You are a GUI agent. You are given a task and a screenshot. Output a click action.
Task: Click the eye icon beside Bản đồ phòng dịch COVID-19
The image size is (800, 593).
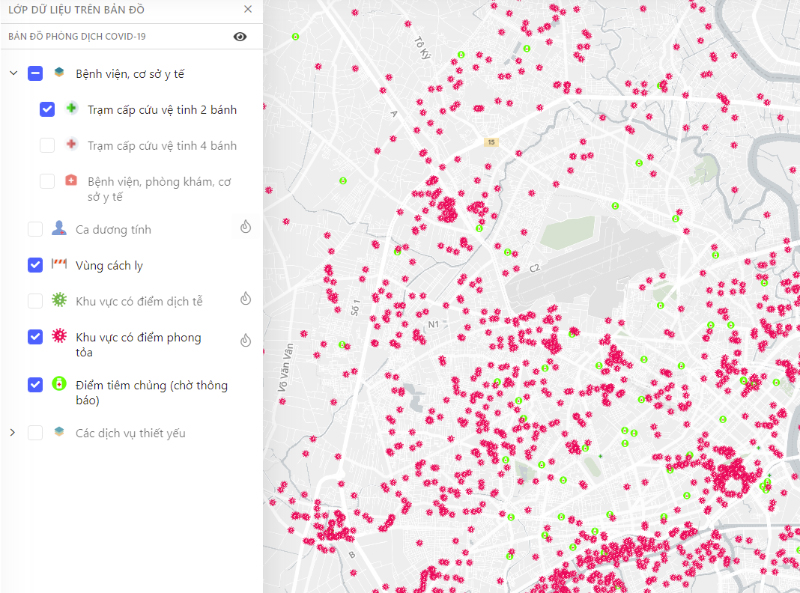click(x=240, y=36)
